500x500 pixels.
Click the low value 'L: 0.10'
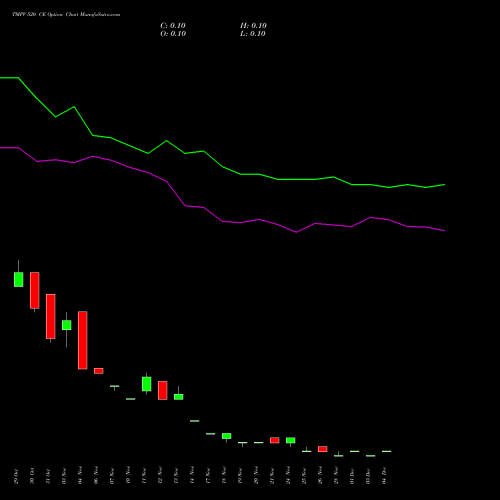click(253, 34)
